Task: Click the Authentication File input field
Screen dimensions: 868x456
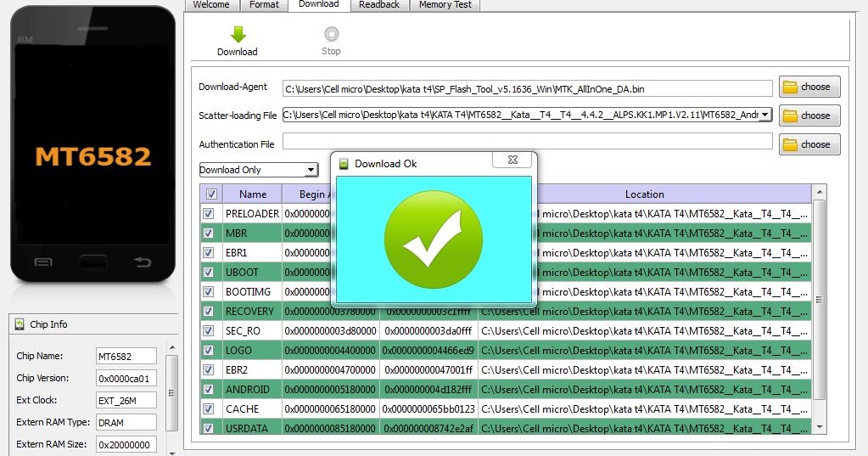Action: click(x=527, y=141)
